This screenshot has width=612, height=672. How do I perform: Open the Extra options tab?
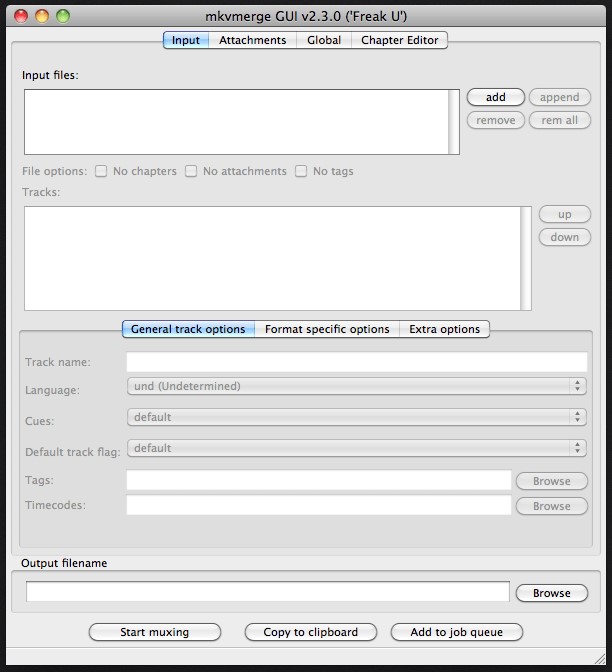(x=444, y=329)
